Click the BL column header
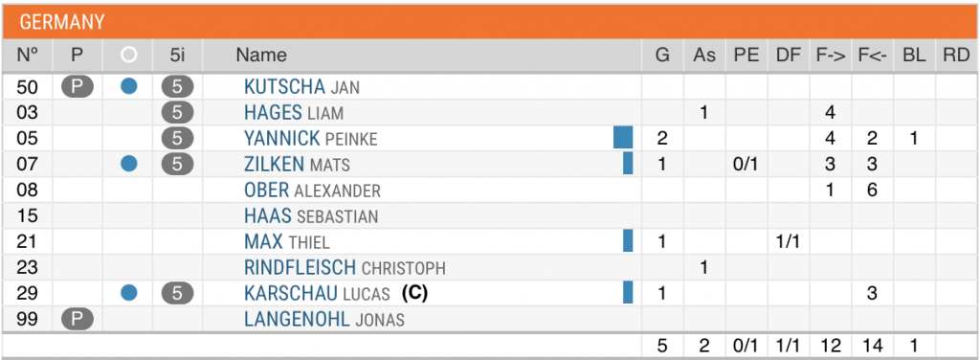Screen dimensions: 980x360 click(x=914, y=55)
